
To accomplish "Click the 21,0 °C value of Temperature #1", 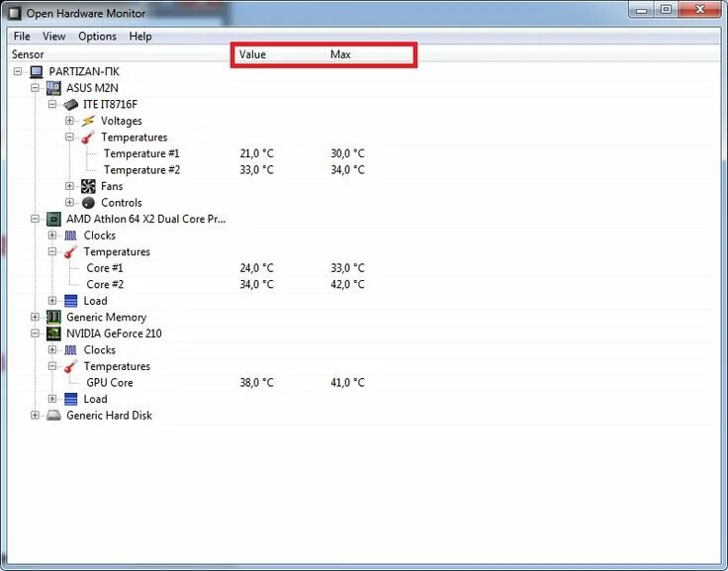I will [x=257, y=153].
